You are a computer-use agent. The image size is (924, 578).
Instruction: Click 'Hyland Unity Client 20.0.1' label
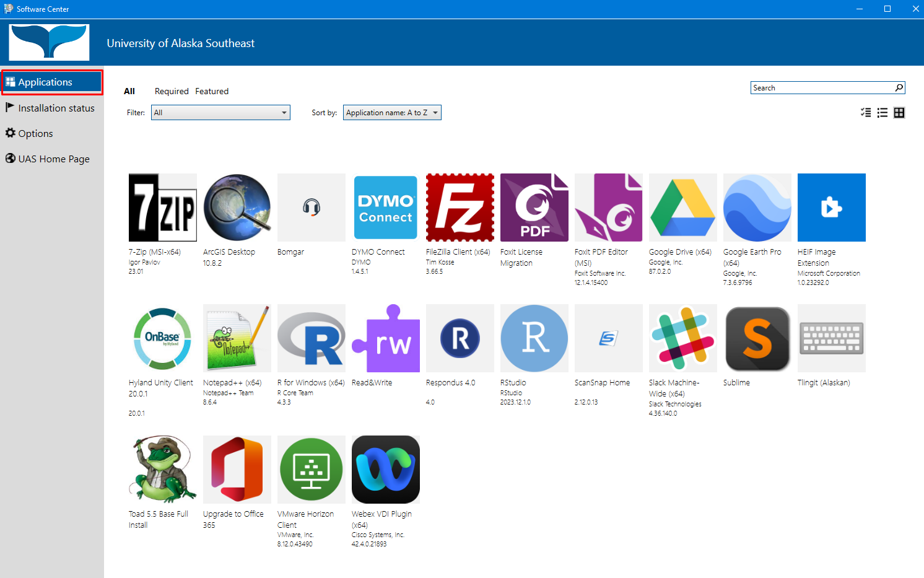click(x=161, y=388)
